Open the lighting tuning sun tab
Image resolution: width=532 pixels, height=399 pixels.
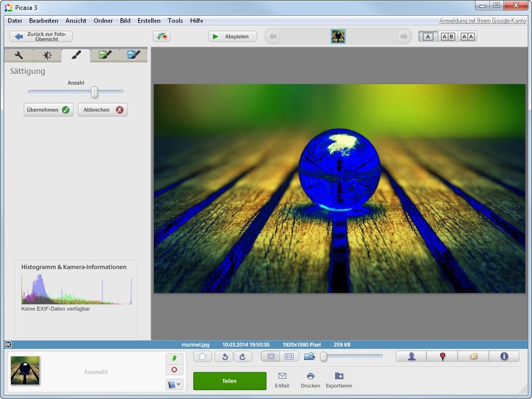(x=47, y=55)
